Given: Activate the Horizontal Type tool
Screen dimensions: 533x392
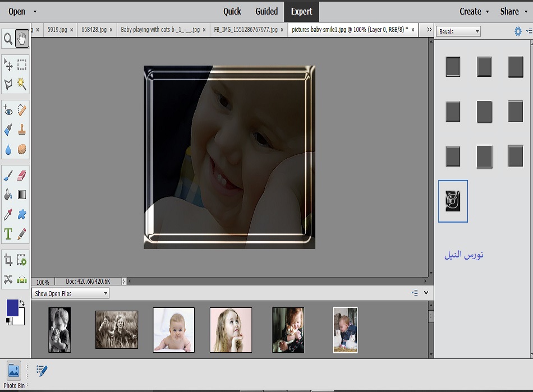Looking at the screenshot, I should 8,234.
